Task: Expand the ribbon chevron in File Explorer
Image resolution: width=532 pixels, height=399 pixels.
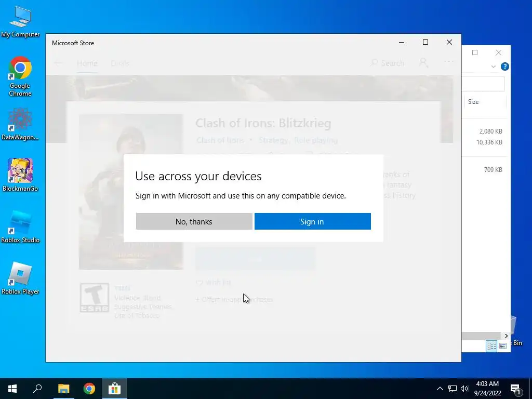Action: [494, 66]
